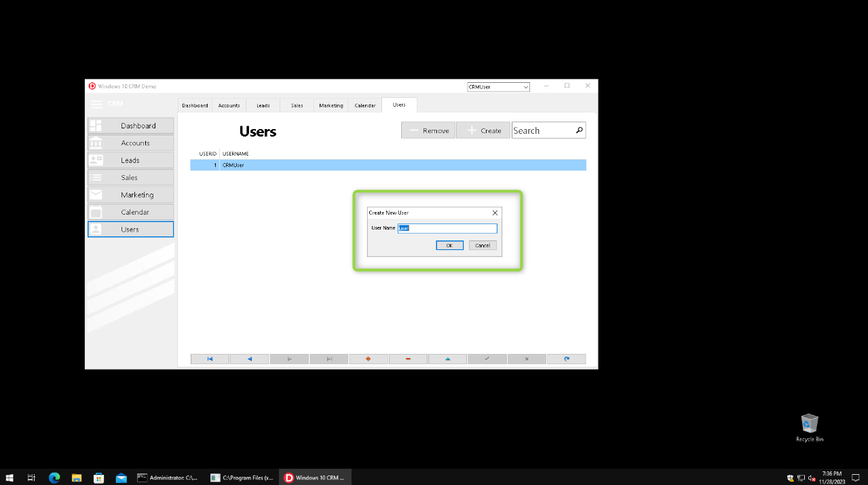Open Marketing from the sidebar
Screen dimensions: 868x485
click(x=130, y=195)
